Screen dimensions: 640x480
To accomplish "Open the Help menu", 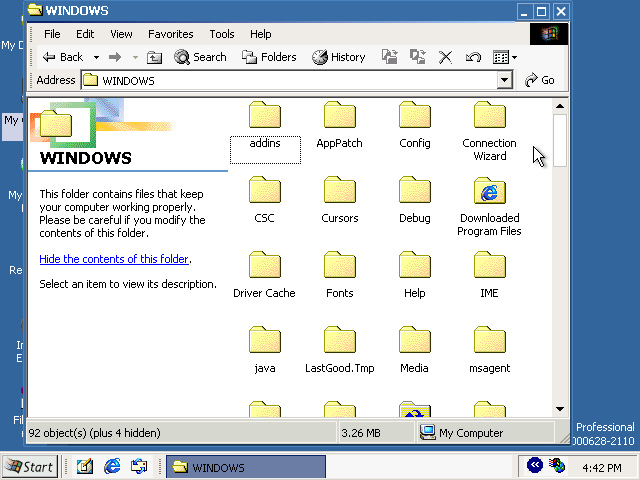I will 260,34.
